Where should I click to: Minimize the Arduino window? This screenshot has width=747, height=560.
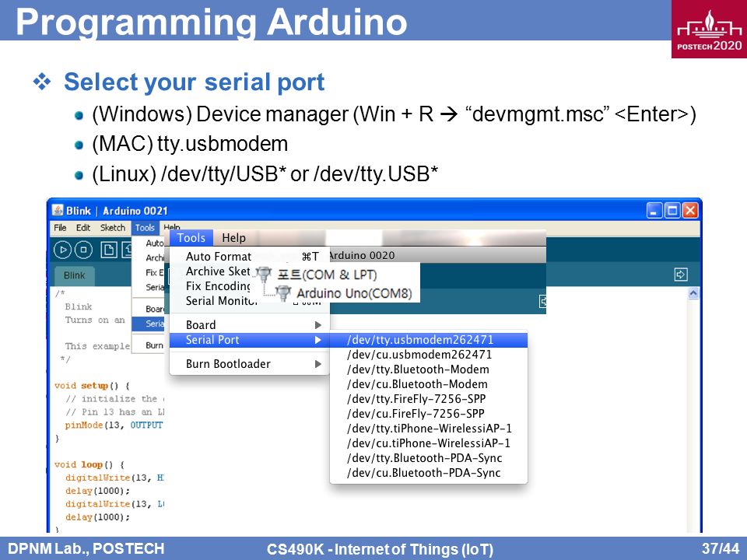click(654, 211)
